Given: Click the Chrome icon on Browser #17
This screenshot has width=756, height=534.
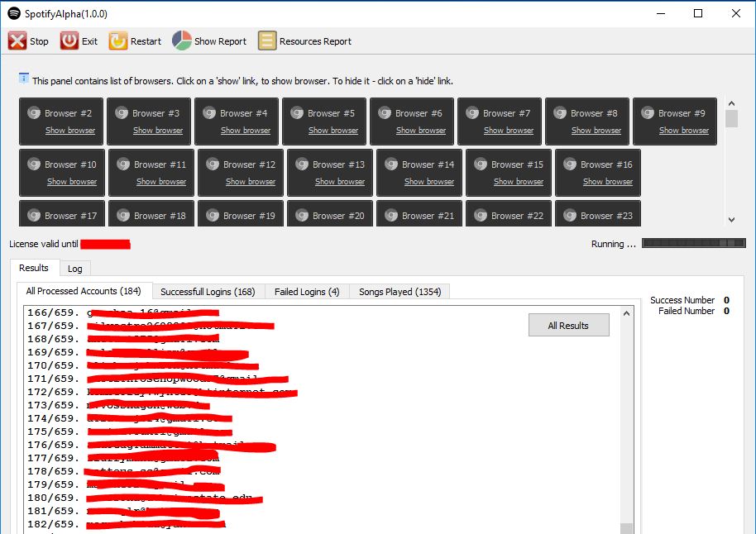Looking at the screenshot, I should pos(34,215).
